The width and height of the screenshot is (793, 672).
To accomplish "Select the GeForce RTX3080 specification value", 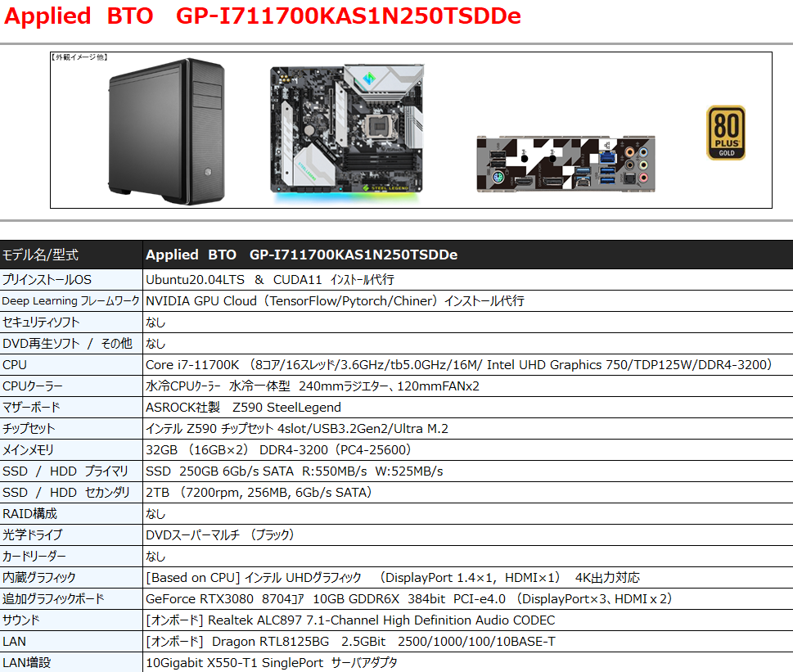I will (x=409, y=598).
